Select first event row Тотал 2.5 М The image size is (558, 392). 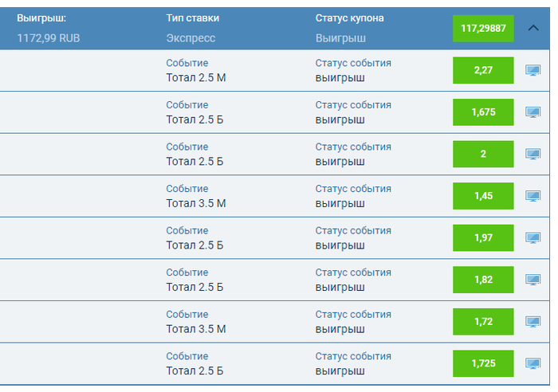pyautogui.click(x=275, y=70)
